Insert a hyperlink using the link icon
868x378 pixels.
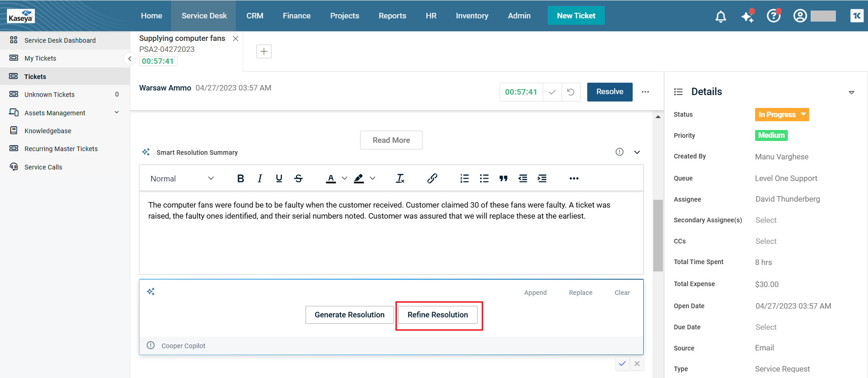coord(432,179)
